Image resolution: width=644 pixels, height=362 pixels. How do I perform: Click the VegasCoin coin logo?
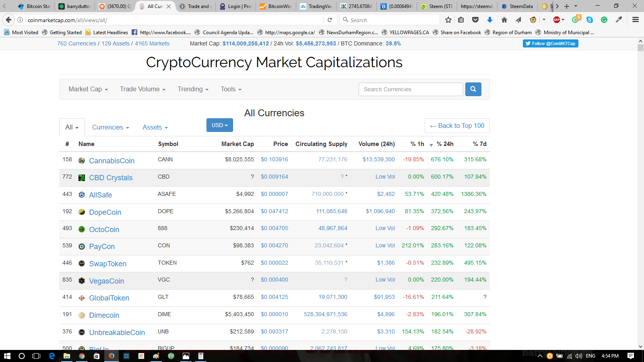82,281
